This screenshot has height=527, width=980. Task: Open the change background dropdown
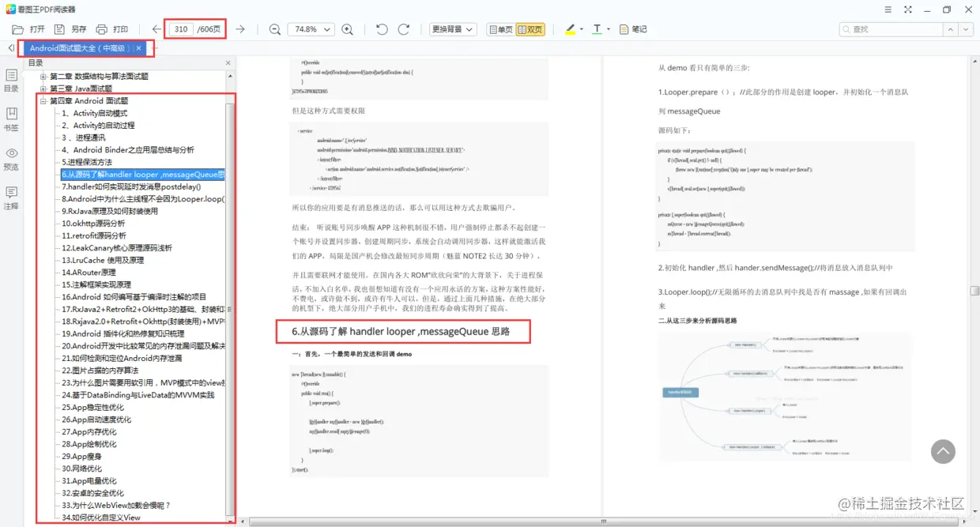pos(453,29)
